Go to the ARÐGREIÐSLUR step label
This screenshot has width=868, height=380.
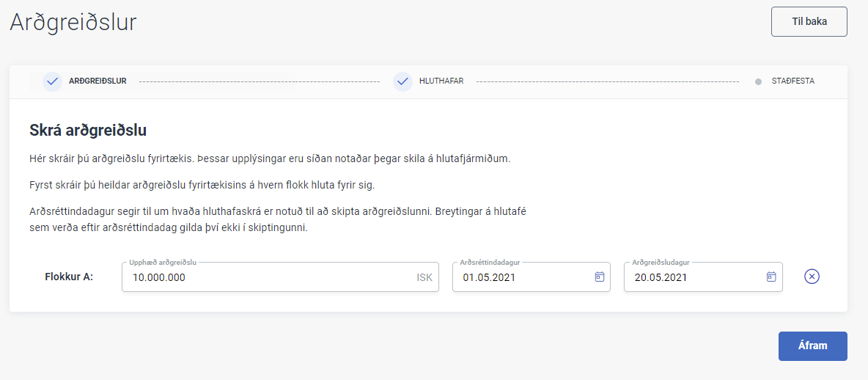tap(98, 81)
